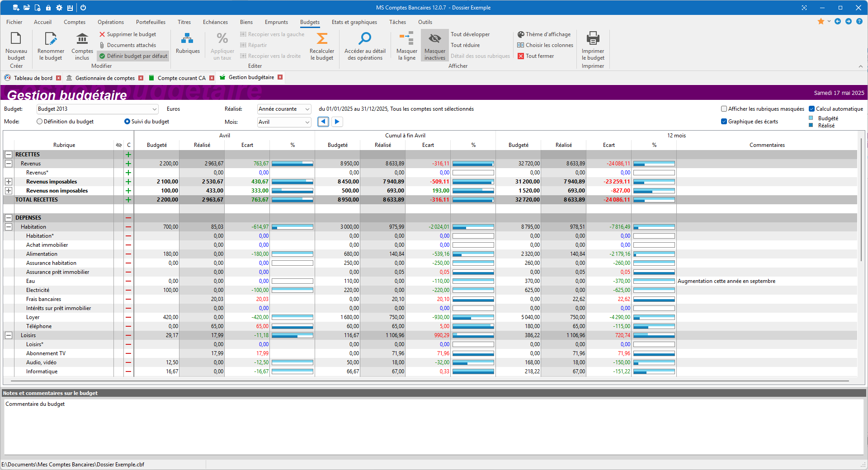868x470 pixels.
Task: Open Accéder au détail des opérations
Action: tap(365, 46)
